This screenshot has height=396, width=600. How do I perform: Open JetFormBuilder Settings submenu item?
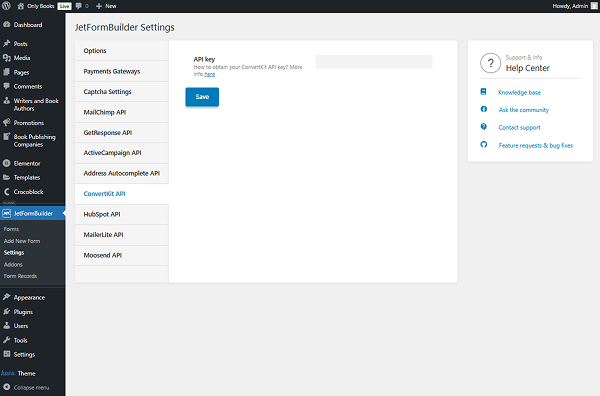(14, 253)
